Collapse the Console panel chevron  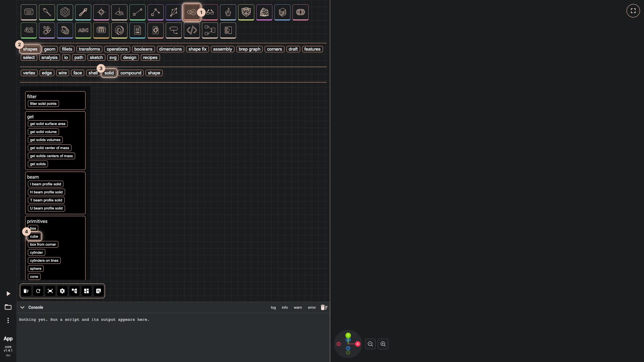22,307
